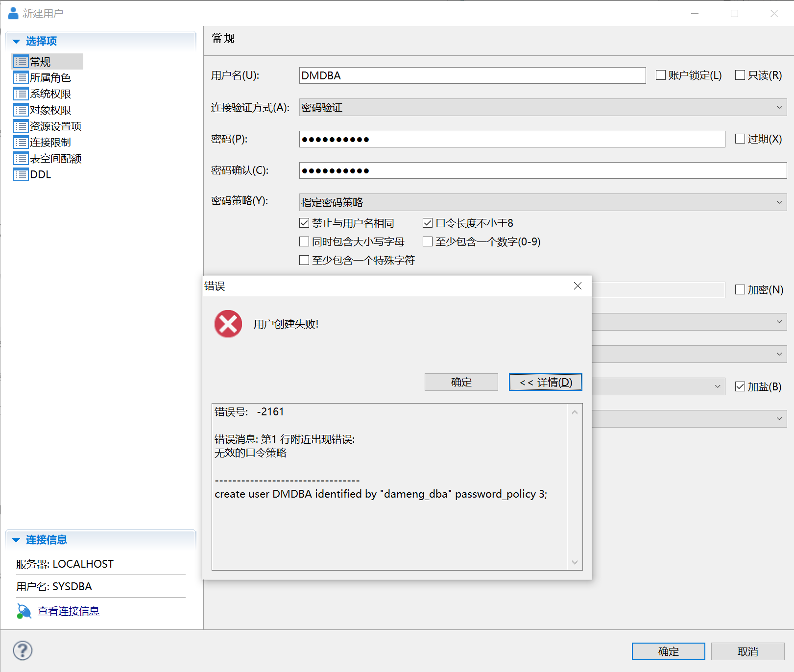Viewport: 794px width, 672px height.
Task: Click scroll up arrow in error details
Action: (575, 412)
